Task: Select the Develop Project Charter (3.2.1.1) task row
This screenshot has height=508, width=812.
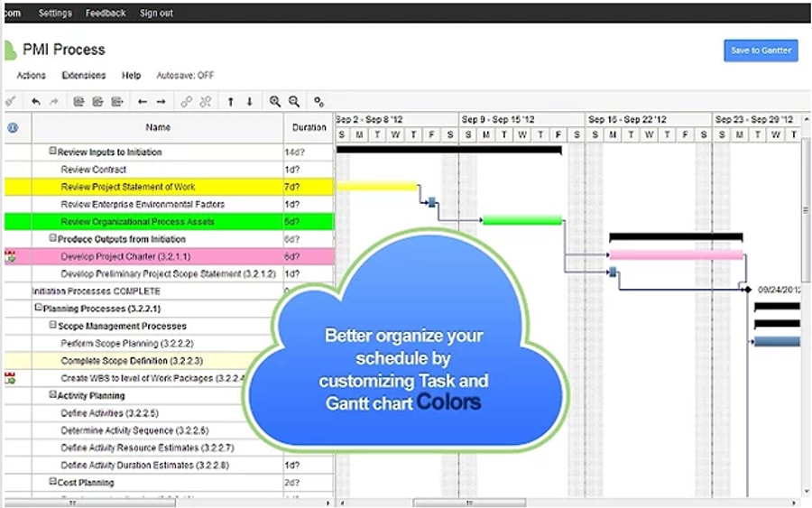Action: 125,256
